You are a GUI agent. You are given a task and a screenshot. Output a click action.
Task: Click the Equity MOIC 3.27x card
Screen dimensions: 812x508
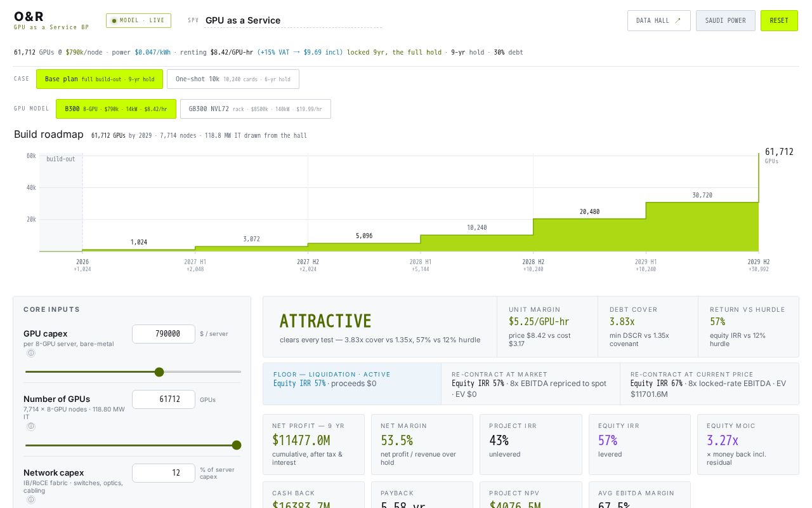[748, 444]
